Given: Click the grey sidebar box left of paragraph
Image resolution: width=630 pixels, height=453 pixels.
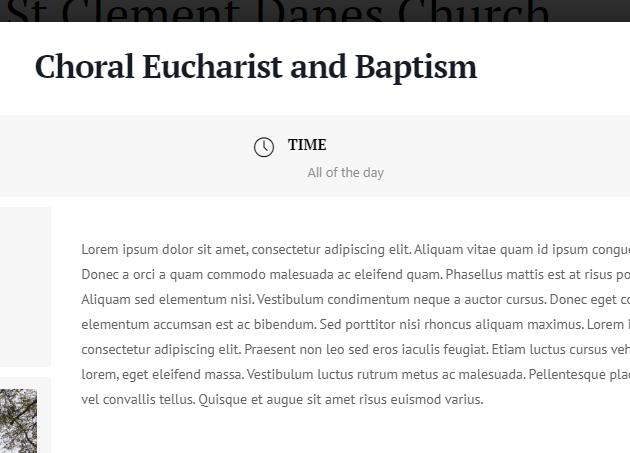Looking at the screenshot, I should tap(25, 287).
